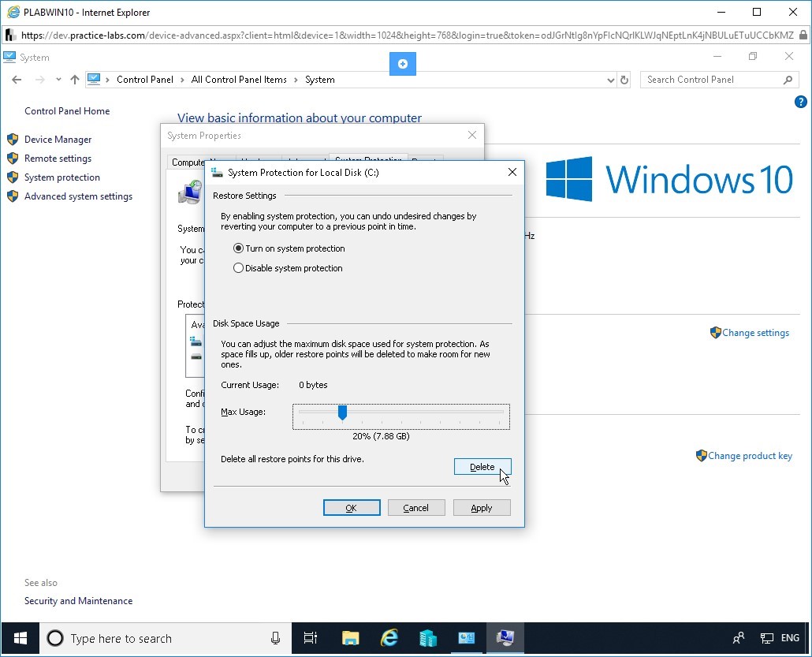Confirm the dialog with OK
The width and height of the screenshot is (812, 657).
pos(351,508)
